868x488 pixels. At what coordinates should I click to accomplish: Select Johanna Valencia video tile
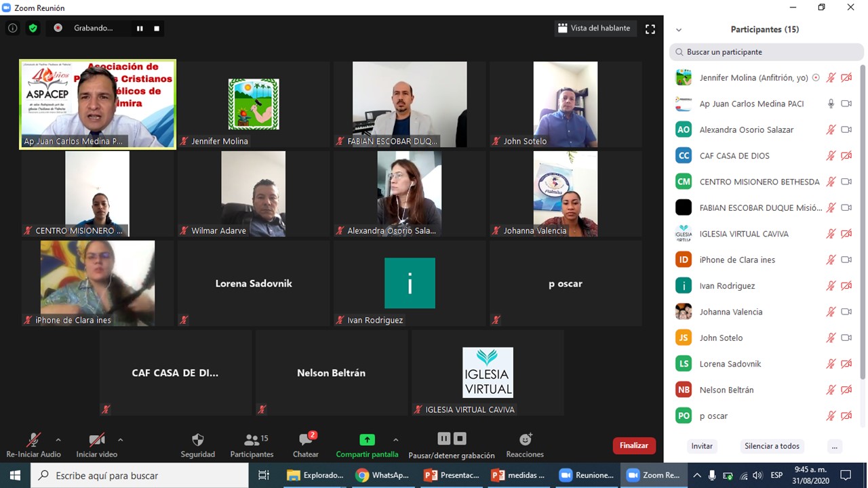(566, 194)
